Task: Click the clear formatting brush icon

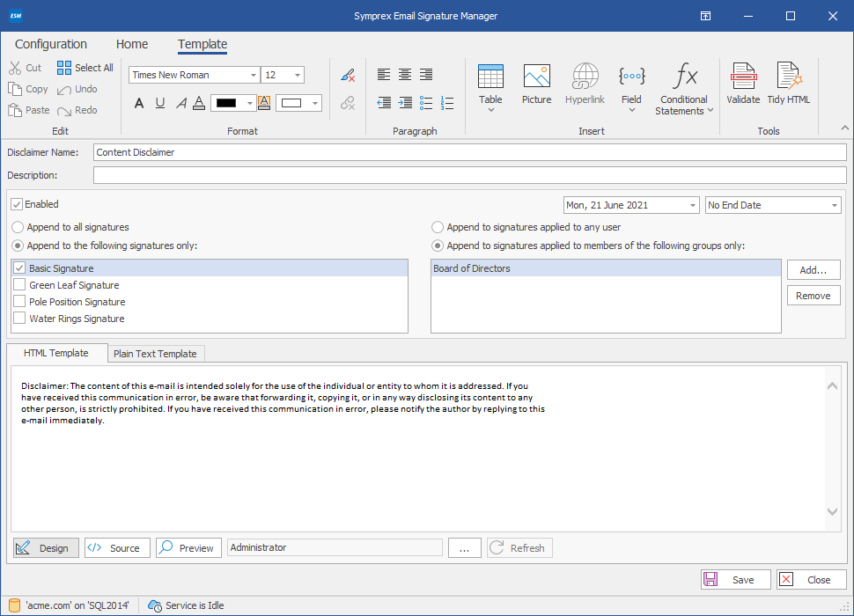Action: click(x=348, y=75)
